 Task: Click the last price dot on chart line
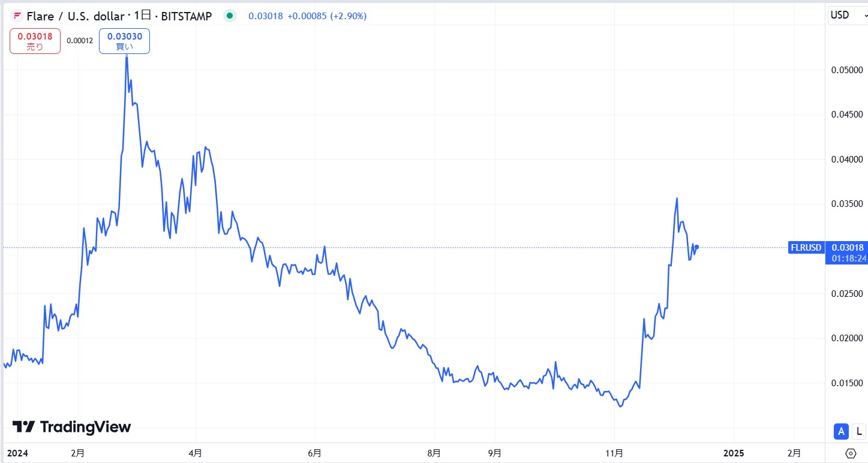point(696,247)
